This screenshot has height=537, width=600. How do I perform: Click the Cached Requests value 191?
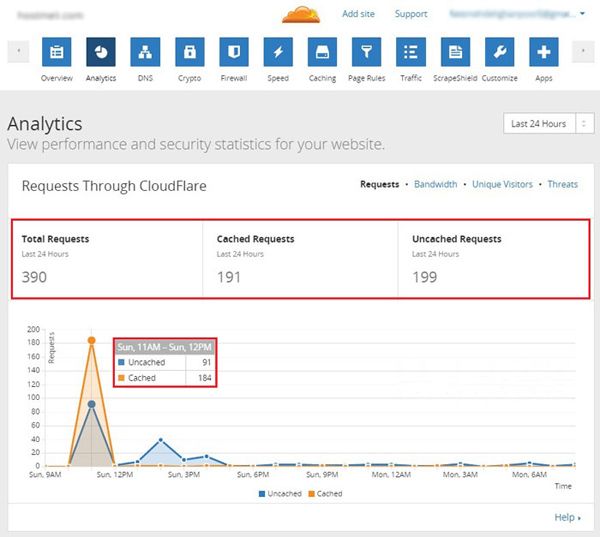tap(229, 277)
